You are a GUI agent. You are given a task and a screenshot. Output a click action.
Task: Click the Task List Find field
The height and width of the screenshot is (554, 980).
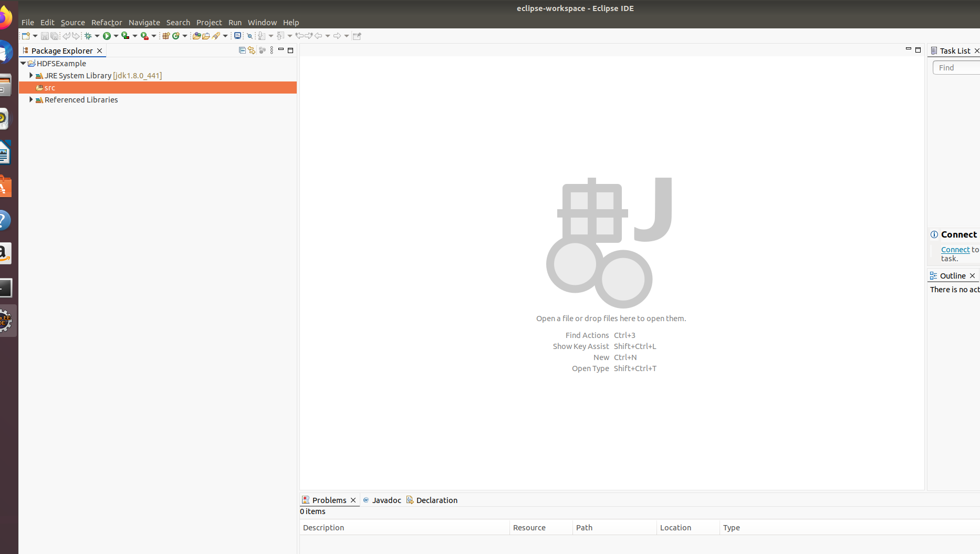pos(956,67)
